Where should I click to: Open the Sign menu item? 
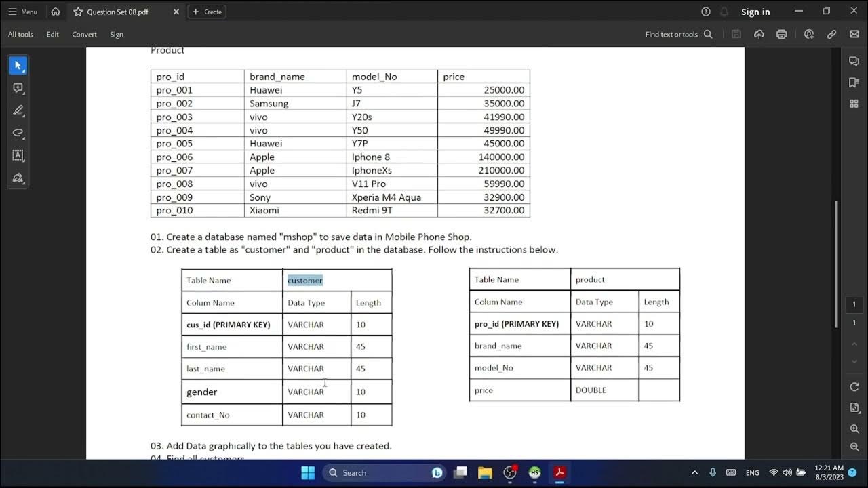point(117,34)
